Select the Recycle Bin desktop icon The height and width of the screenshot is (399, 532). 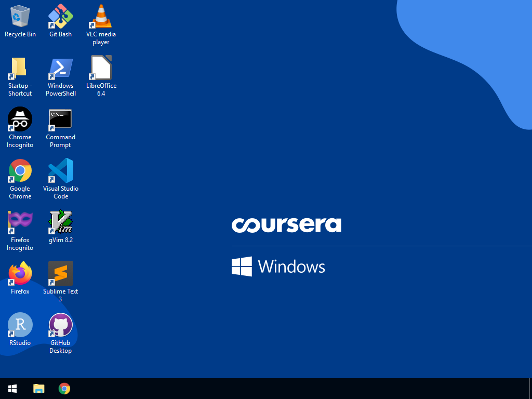20,16
